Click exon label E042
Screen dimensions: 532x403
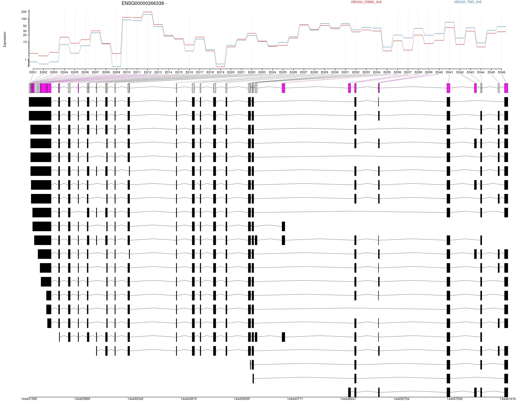460,72
